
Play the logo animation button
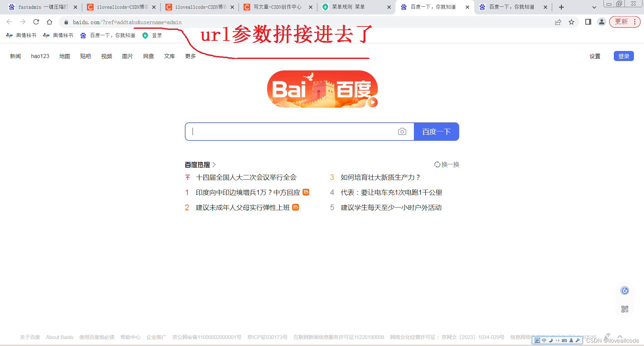[x=372, y=102]
